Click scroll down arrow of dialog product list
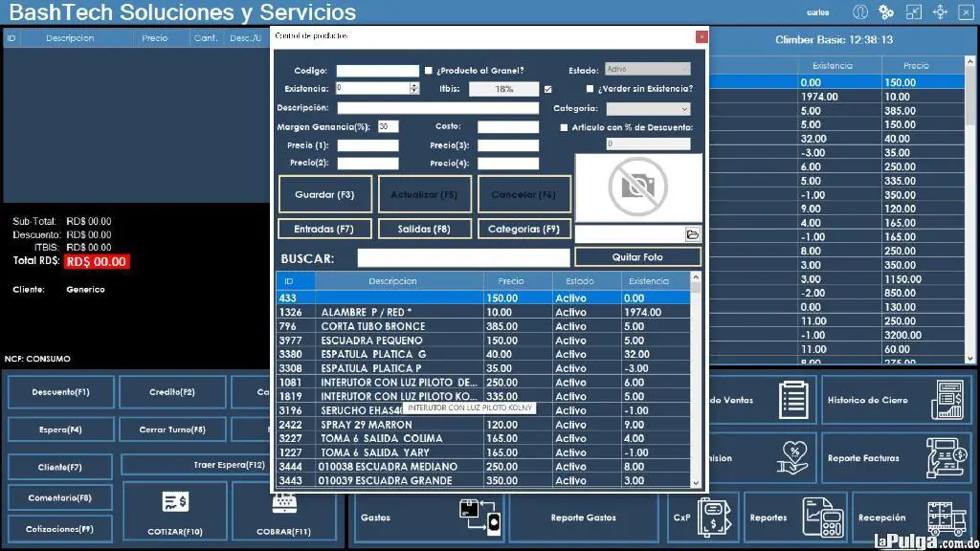 click(x=696, y=482)
